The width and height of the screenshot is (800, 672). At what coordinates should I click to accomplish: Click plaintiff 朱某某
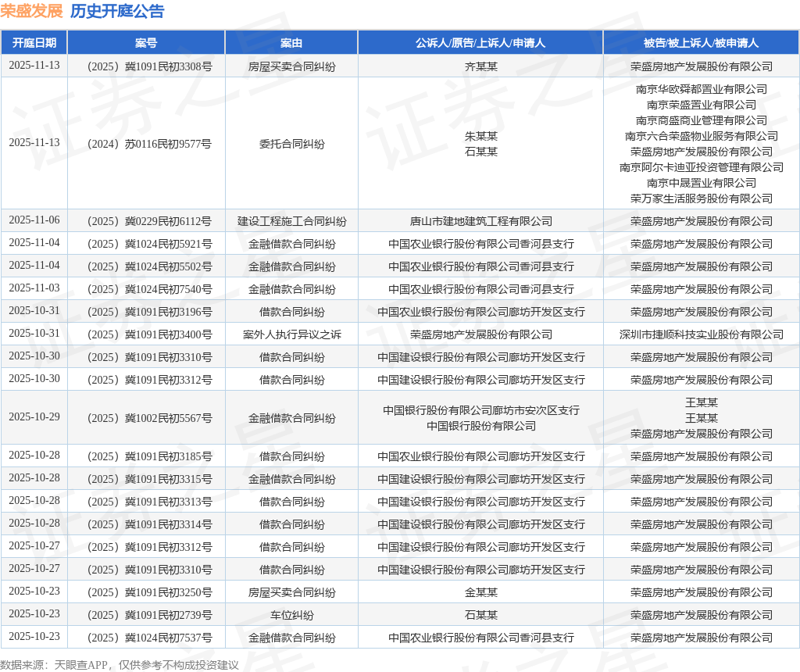(x=480, y=136)
